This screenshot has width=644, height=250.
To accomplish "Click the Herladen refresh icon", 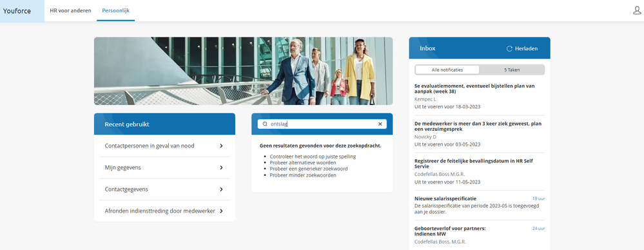I will [509, 48].
